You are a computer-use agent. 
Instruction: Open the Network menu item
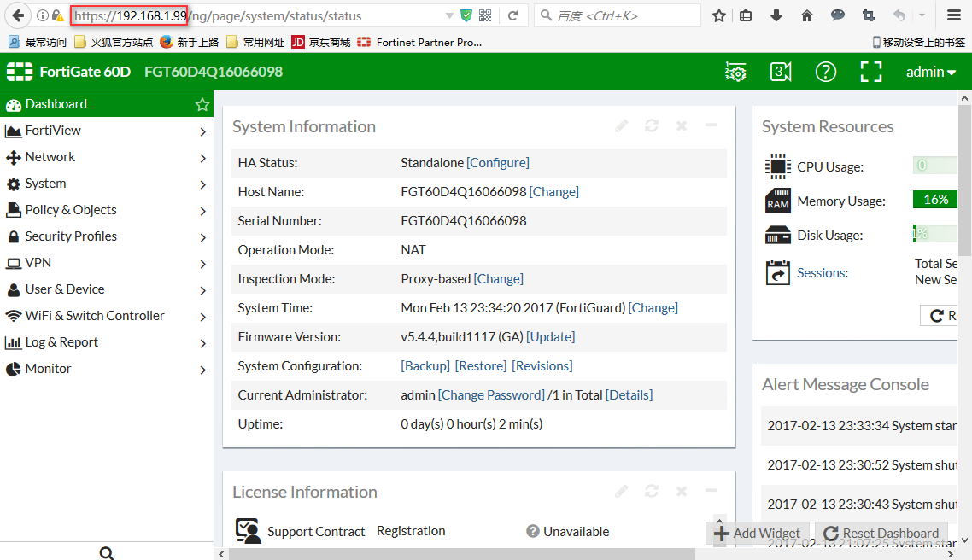point(107,157)
